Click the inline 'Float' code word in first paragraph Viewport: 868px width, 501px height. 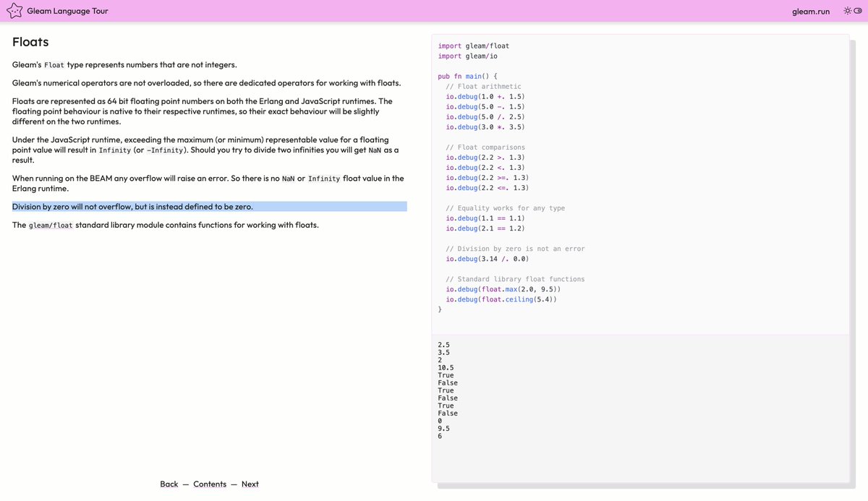[54, 65]
